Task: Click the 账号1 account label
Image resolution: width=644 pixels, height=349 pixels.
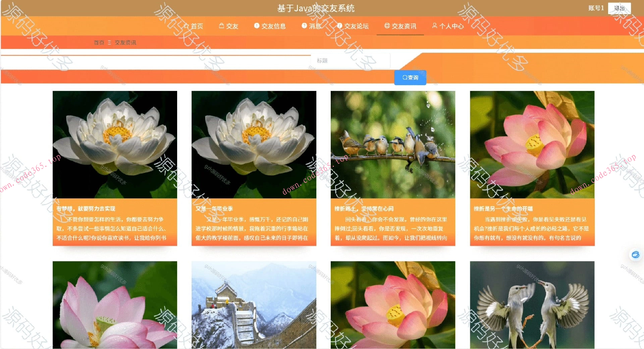Action: click(x=595, y=8)
